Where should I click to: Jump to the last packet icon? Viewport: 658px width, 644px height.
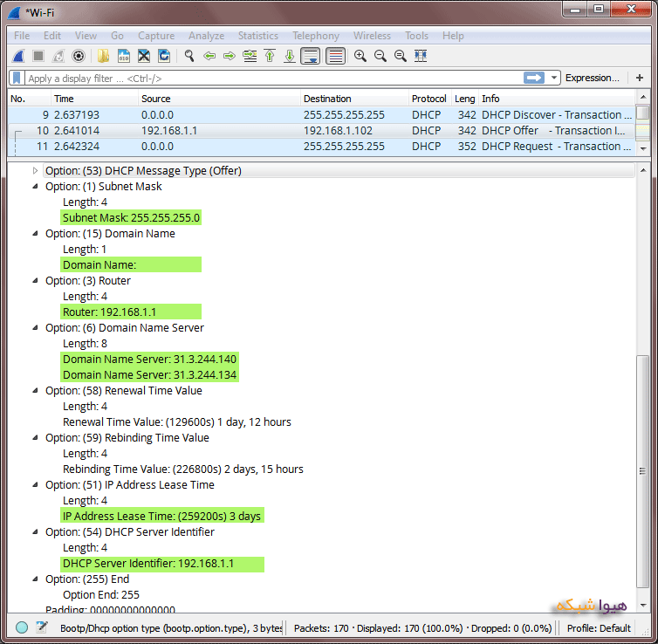pos(290,56)
